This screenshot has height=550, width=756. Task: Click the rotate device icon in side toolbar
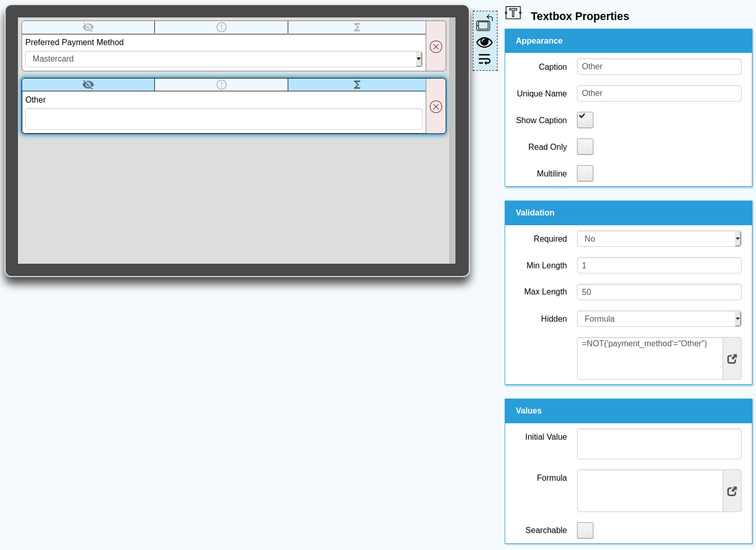[484, 24]
